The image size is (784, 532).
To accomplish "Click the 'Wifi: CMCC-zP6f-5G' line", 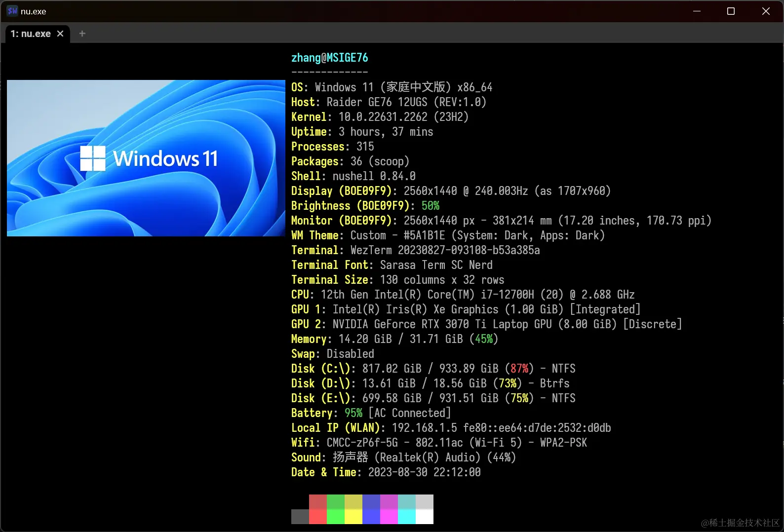I will pos(439,443).
